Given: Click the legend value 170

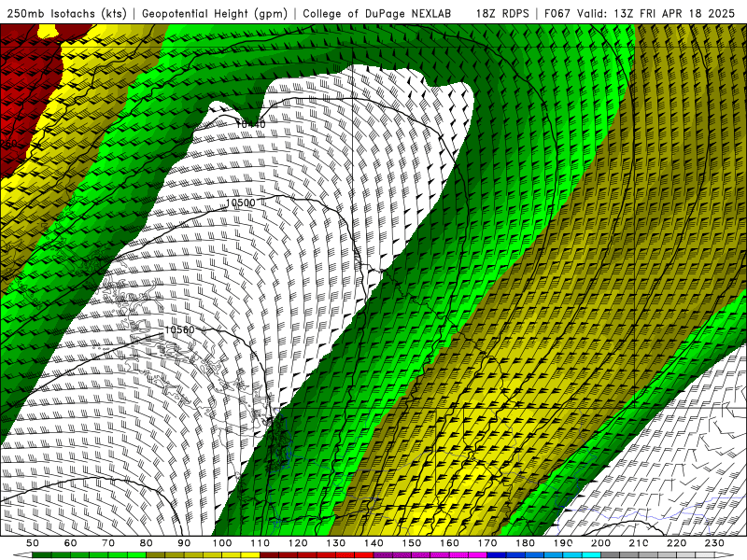Looking at the screenshot, I should 487,543.
